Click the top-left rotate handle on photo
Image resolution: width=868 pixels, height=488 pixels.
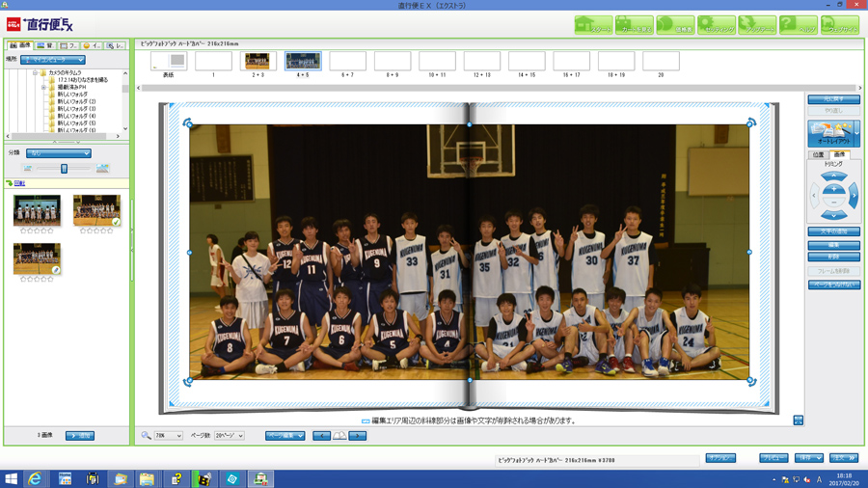coord(188,123)
